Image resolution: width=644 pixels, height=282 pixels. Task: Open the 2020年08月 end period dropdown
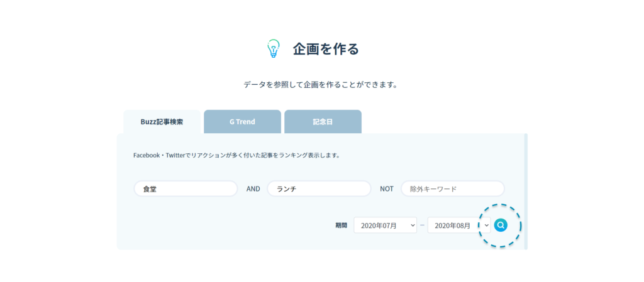(454, 225)
